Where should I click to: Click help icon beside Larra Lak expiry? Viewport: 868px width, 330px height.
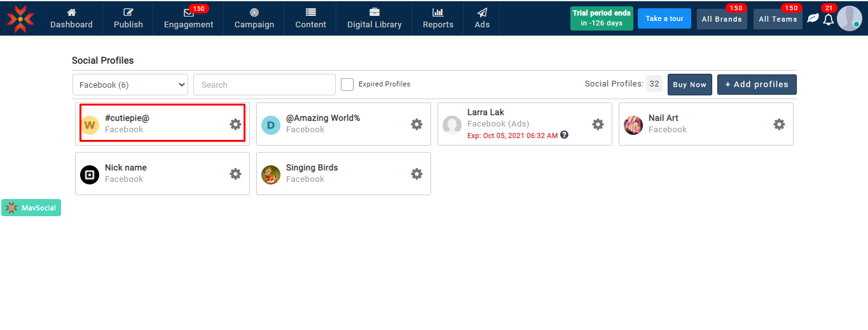coord(564,135)
